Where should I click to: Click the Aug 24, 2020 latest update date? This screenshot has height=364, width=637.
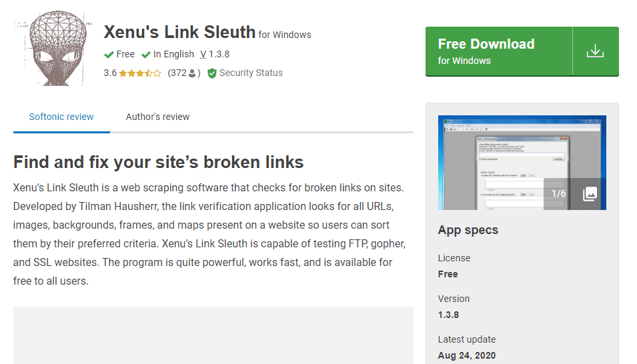tap(466, 355)
